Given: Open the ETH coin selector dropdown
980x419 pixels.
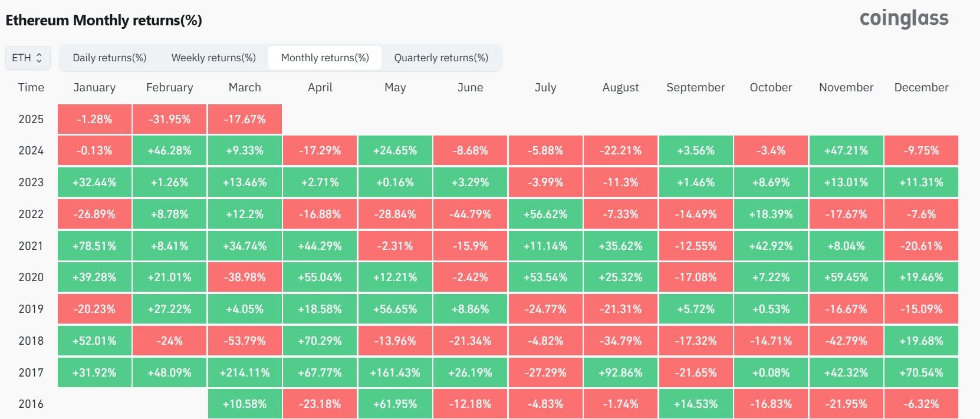Looking at the screenshot, I should (x=28, y=58).
